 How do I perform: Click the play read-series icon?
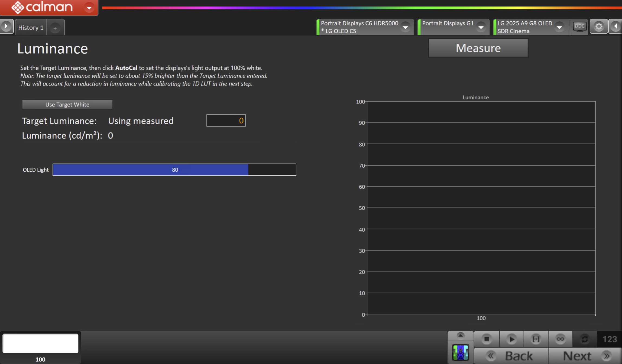pyautogui.click(x=511, y=339)
